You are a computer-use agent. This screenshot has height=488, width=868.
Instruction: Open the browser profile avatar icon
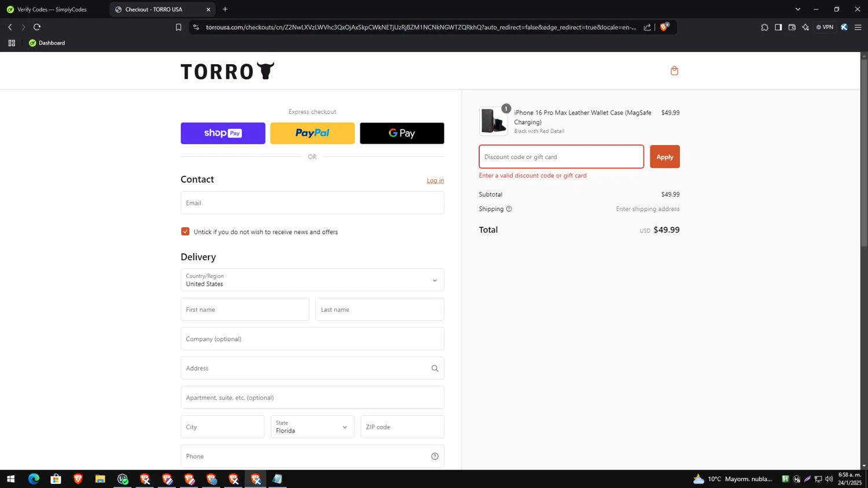pos(844,27)
